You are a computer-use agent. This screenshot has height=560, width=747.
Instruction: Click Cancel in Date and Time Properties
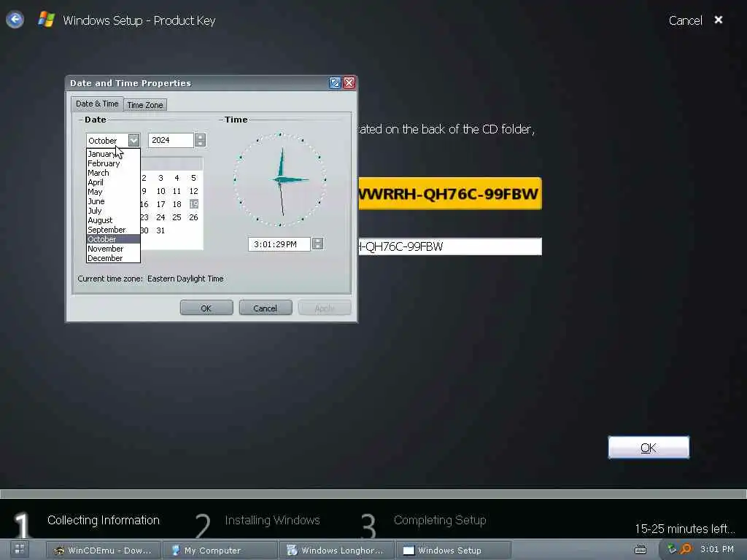[x=266, y=308]
